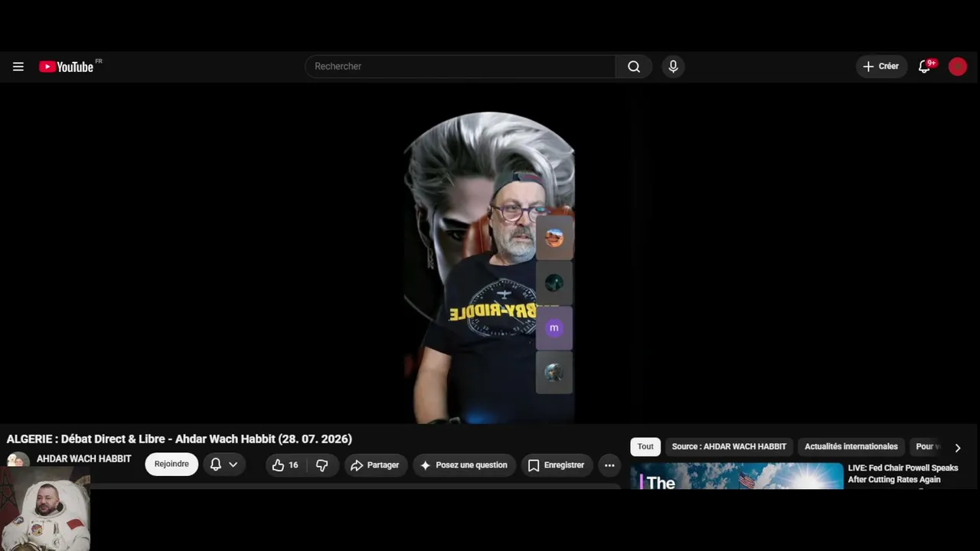Click the purple 'm' participant avatar

click(554, 328)
